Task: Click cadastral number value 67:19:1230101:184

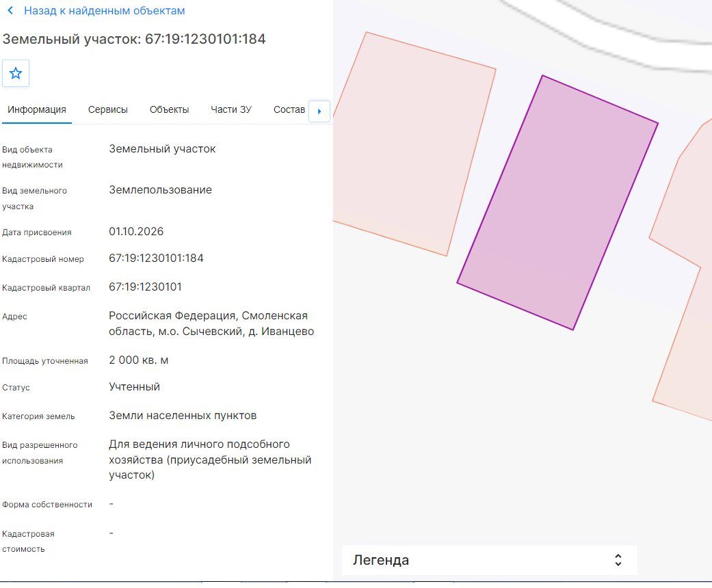Action: click(x=156, y=258)
